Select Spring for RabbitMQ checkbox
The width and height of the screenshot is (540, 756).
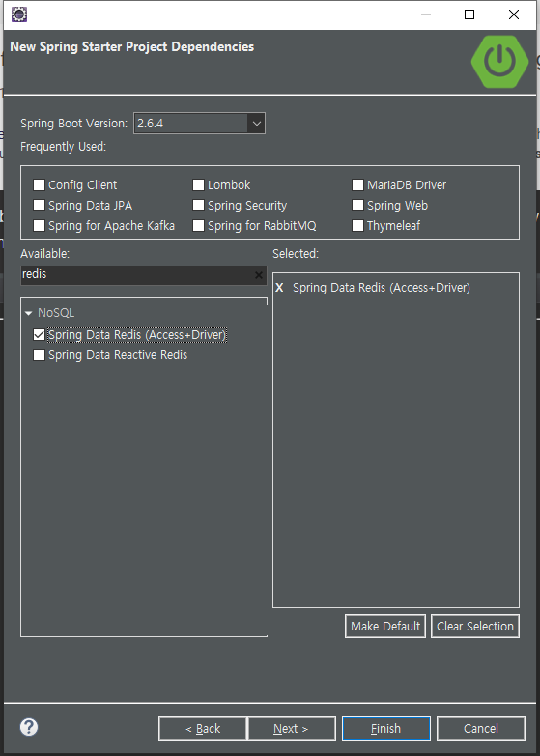[x=198, y=226]
